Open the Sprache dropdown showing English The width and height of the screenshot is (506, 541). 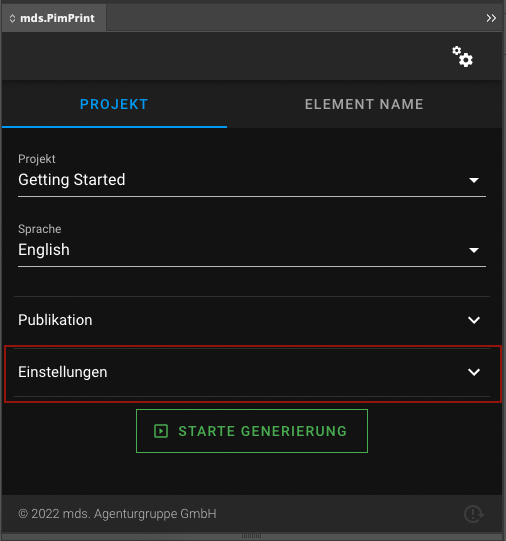coord(252,250)
